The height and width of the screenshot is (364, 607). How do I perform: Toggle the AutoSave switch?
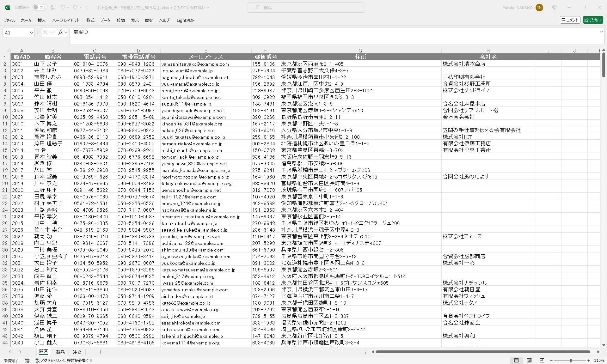[40, 8]
